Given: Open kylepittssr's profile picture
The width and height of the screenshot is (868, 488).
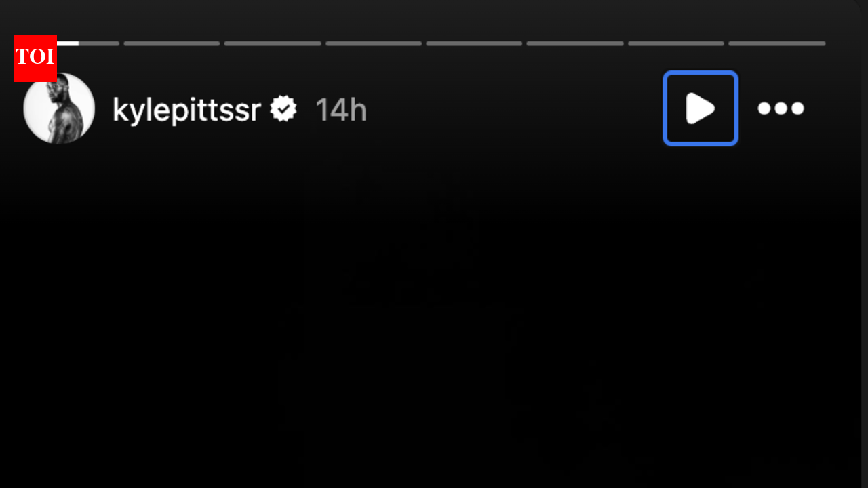Looking at the screenshot, I should pos(59,108).
